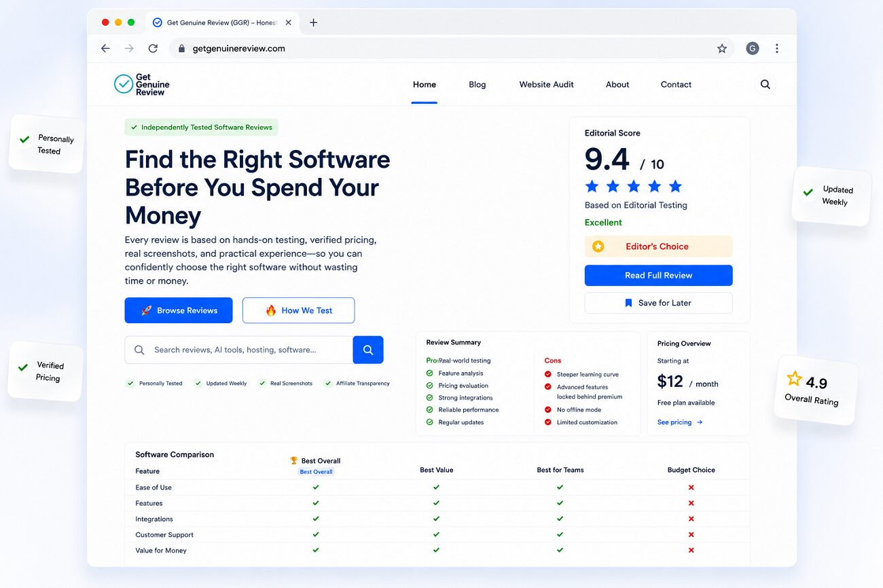The image size is (883, 588).
Task: Click the blue search submit button
Action: pos(368,350)
